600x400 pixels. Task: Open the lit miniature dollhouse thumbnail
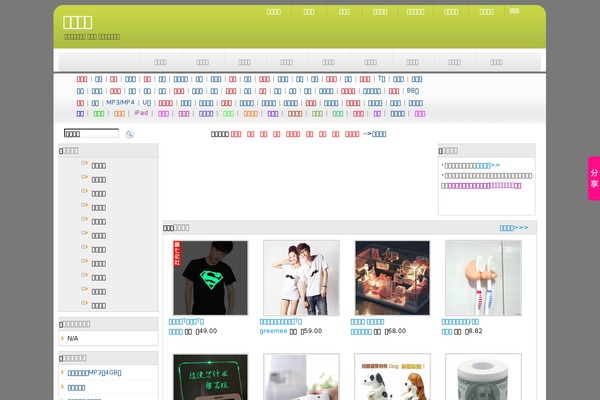[x=392, y=278]
